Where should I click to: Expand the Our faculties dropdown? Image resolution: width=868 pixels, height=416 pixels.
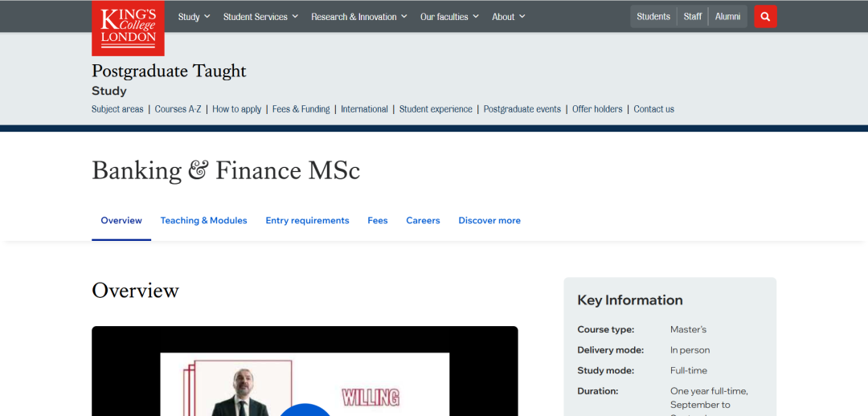(x=449, y=17)
